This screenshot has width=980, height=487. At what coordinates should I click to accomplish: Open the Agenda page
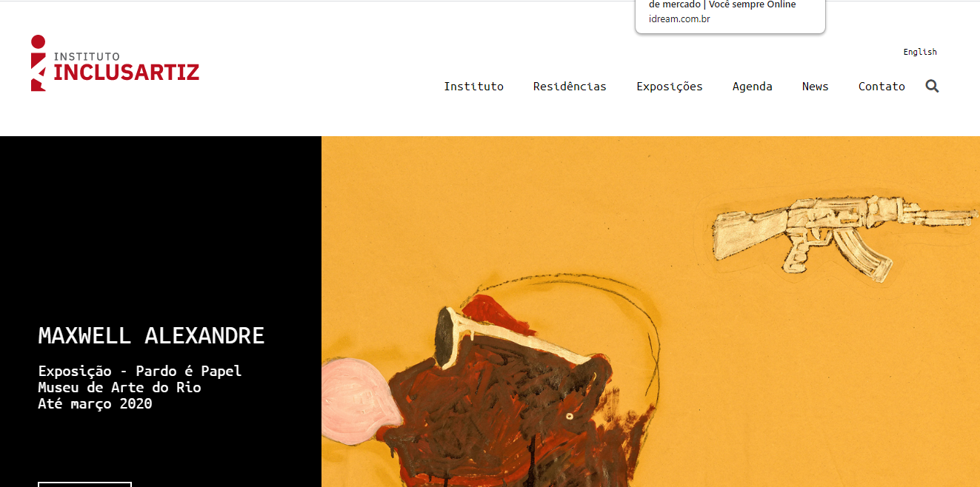click(x=753, y=87)
